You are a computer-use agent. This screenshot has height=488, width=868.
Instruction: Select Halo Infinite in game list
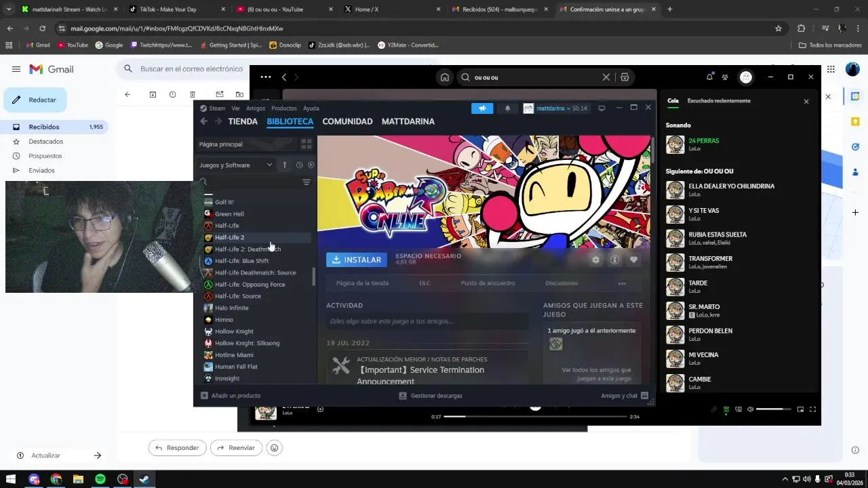click(231, 308)
